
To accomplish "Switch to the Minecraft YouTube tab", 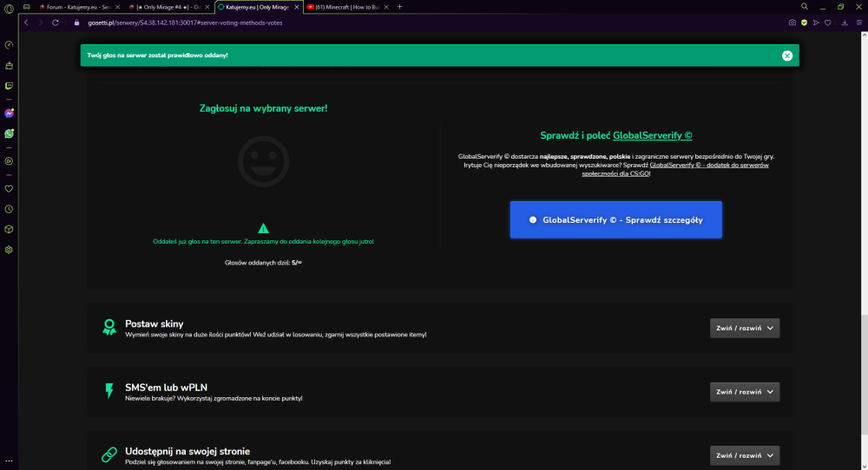I will [348, 7].
